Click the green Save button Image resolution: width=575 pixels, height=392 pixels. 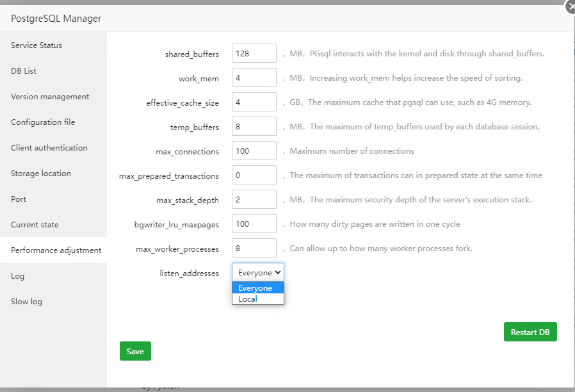(x=135, y=351)
